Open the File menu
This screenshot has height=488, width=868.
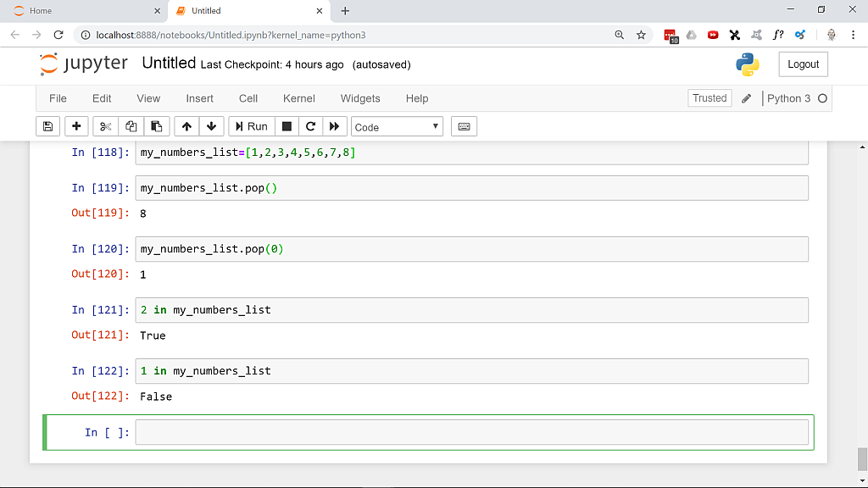click(x=58, y=98)
